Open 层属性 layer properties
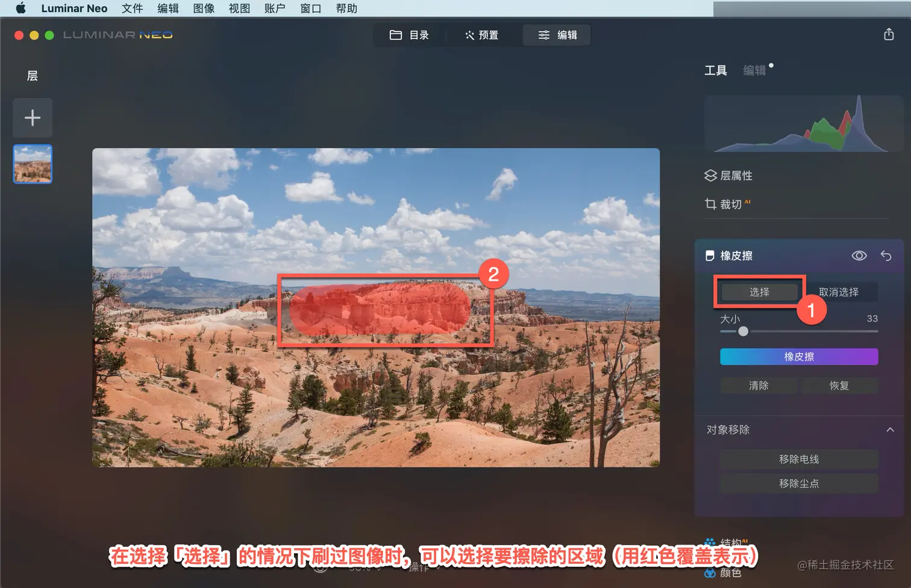 [736, 175]
